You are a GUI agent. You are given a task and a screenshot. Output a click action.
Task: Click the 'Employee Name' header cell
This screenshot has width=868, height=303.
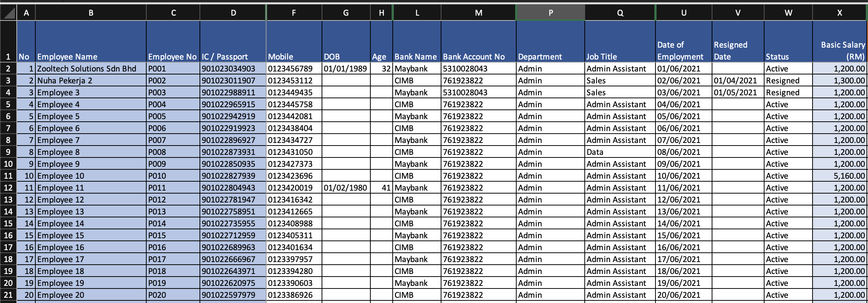point(91,41)
